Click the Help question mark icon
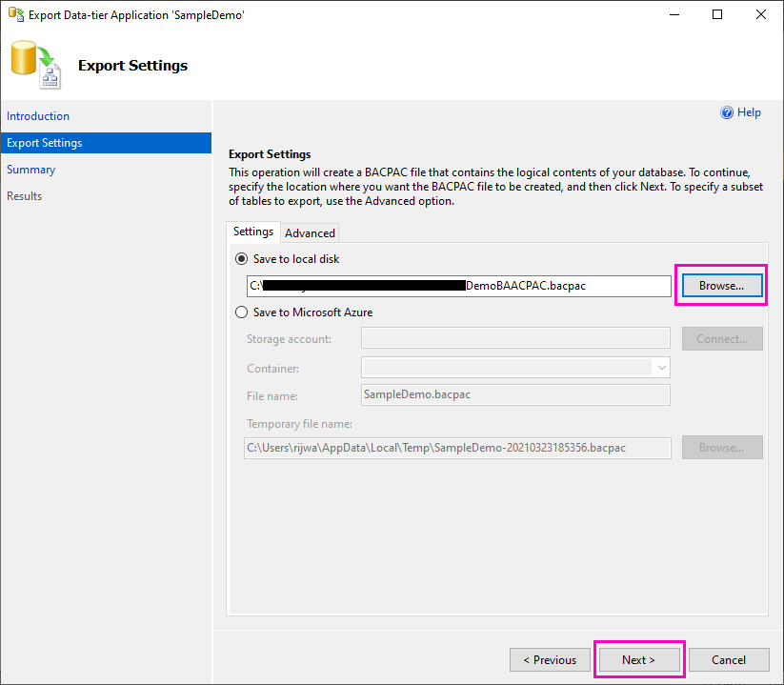The image size is (784, 685). pyautogui.click(x=727, y=112)
